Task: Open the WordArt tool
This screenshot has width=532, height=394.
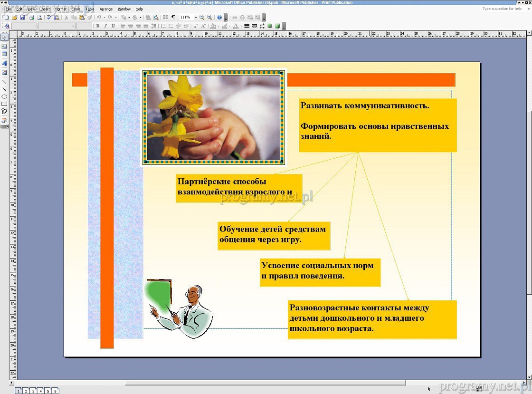Action: tap(4, 63)
